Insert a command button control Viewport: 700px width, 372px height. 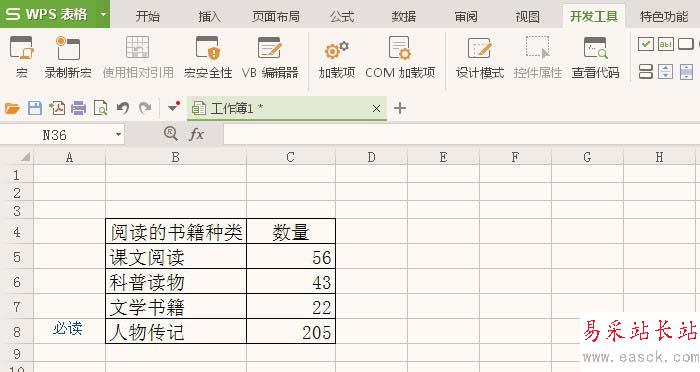click(686, 44)
